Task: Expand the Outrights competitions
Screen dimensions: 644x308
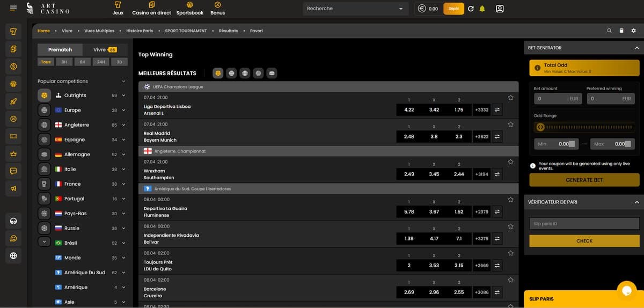Action: (x=123, y=96)
